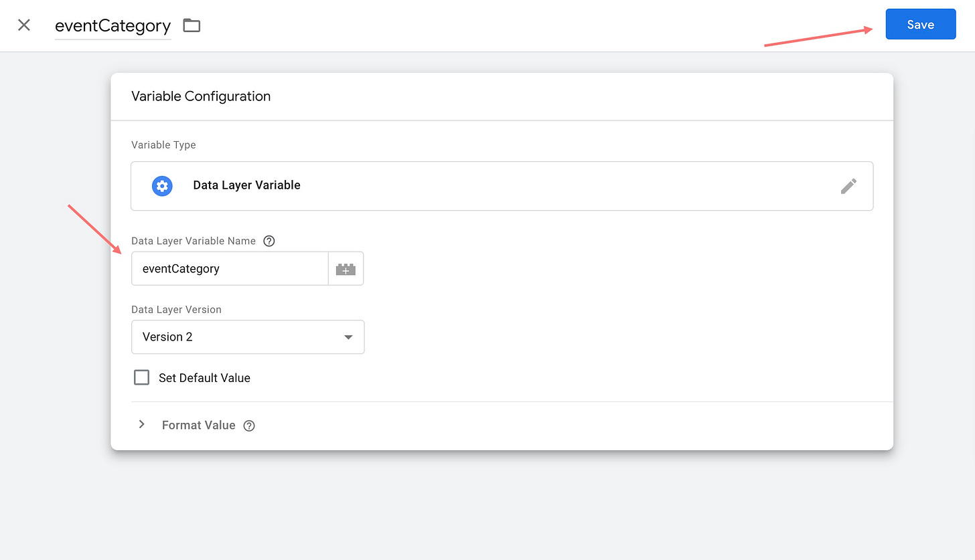
Task: Click the Set Default Value label text
Action: 204,378
